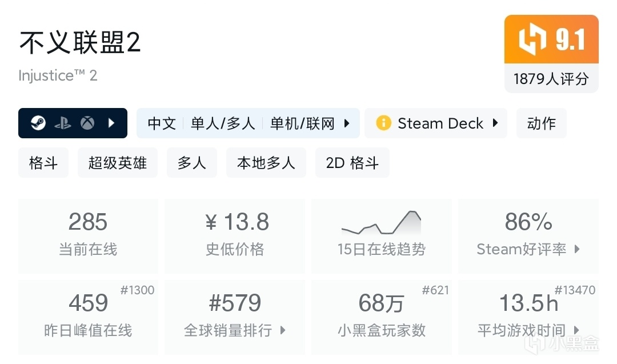Screen dimensions: 617x364
Task: Open Steam positive review rate details
Action: point(577,249)
